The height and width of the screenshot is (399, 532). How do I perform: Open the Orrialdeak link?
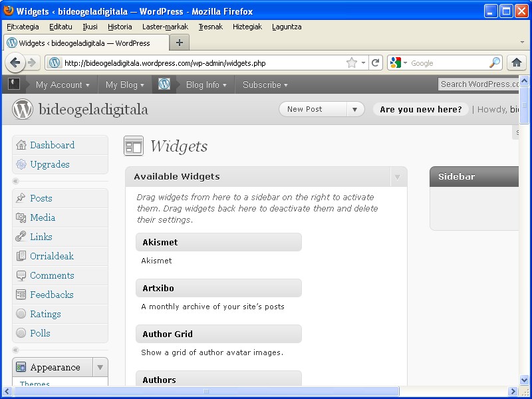point(52,256)
